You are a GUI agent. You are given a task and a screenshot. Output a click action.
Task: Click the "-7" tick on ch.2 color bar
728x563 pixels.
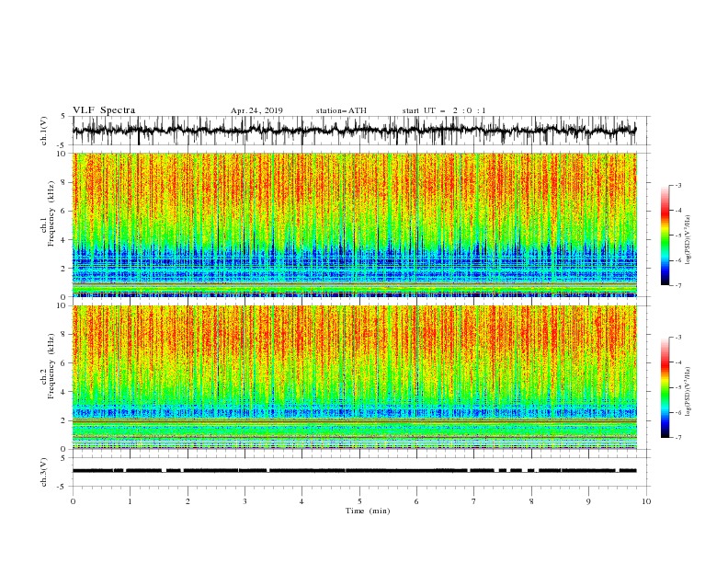[677, 438]
